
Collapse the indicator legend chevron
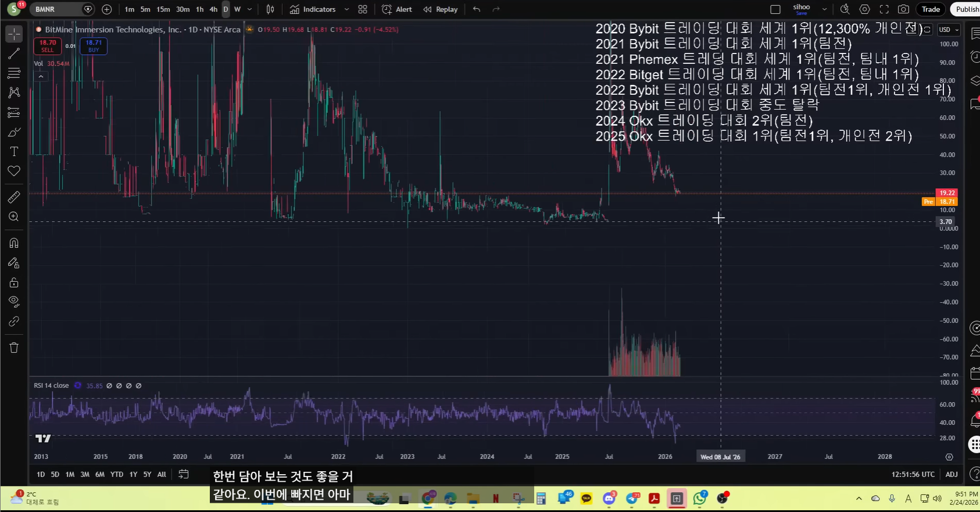41,76
